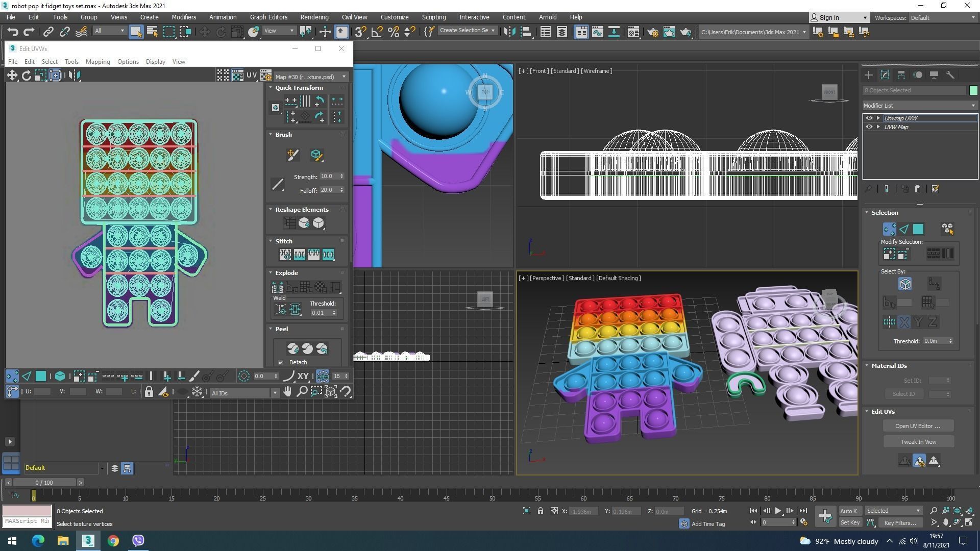This screenshot has height=551, width=980.
Task: Click the Play Animation button
Action: [778, 511]
